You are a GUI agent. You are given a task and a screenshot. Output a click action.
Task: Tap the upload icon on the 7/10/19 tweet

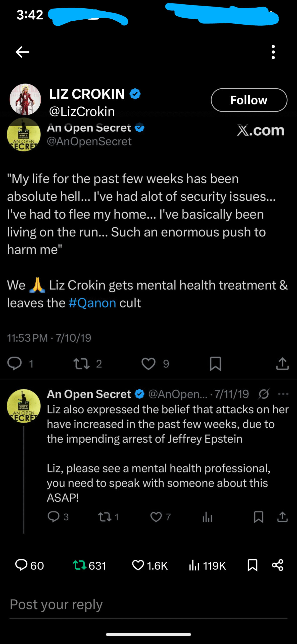[x=282, y=364]
